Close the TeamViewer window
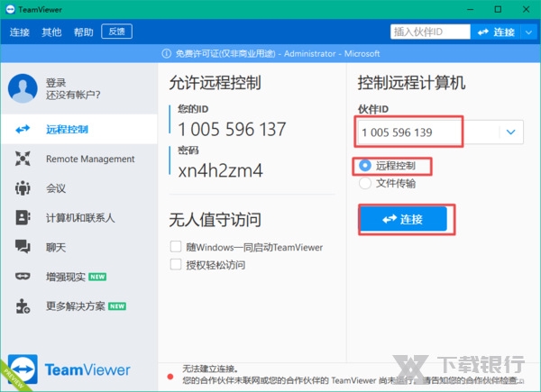 pos(527,9)
